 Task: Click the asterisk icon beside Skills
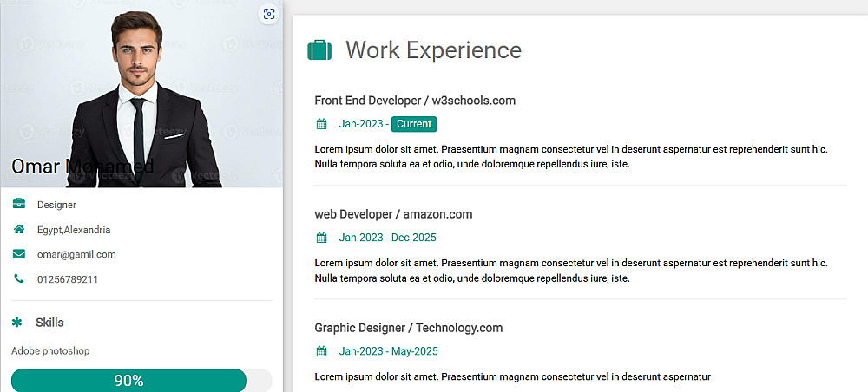click(x=17, y=323)
